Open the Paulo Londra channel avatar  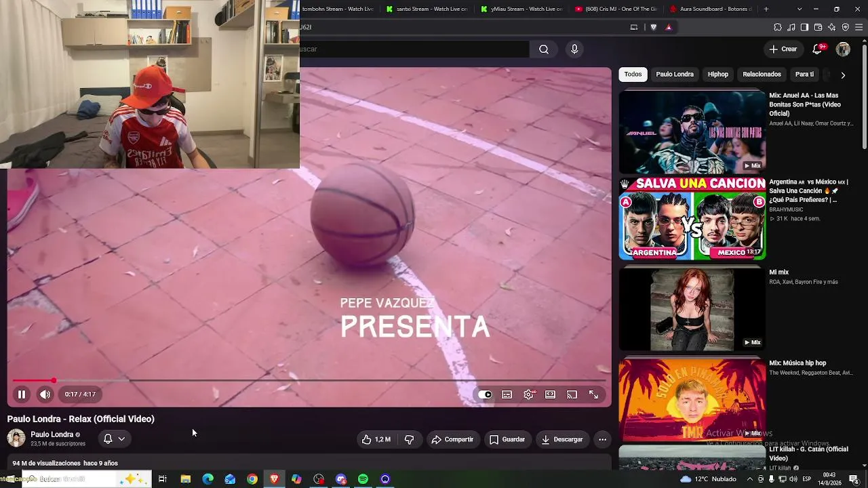(16, 438)
